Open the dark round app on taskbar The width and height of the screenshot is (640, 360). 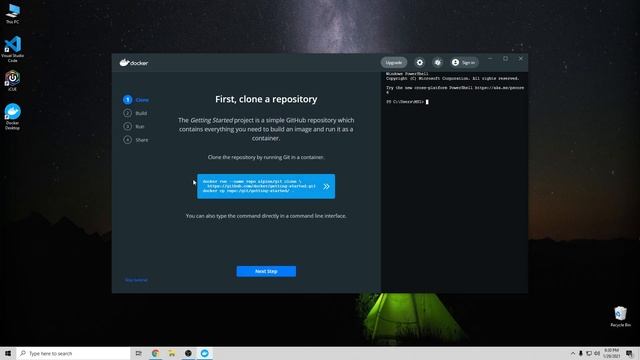click(188, 353)
